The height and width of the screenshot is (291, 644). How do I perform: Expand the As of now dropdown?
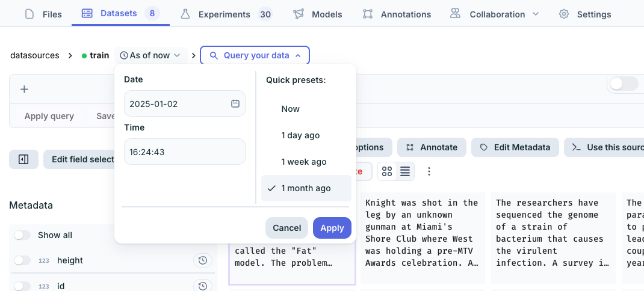[x=150, y=55]
